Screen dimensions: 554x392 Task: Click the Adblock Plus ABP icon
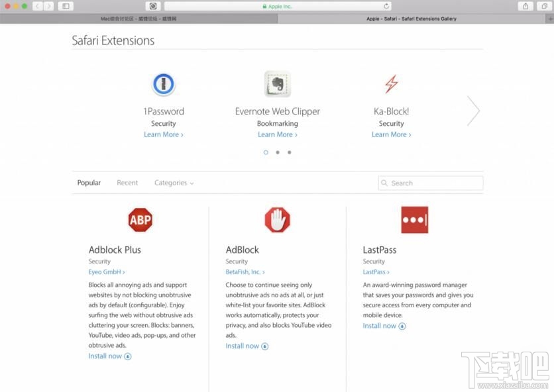[140, 220]
